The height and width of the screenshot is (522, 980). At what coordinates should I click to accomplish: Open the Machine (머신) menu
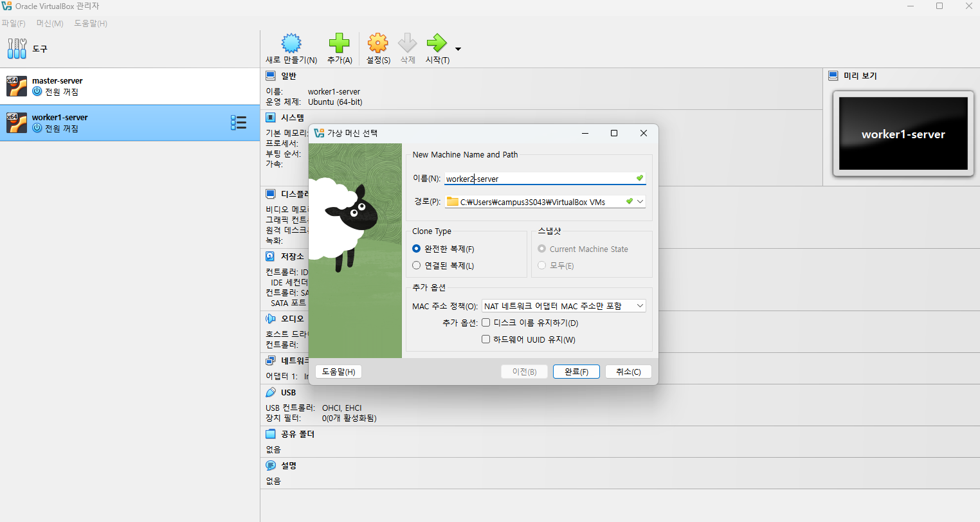coord(50,23)
